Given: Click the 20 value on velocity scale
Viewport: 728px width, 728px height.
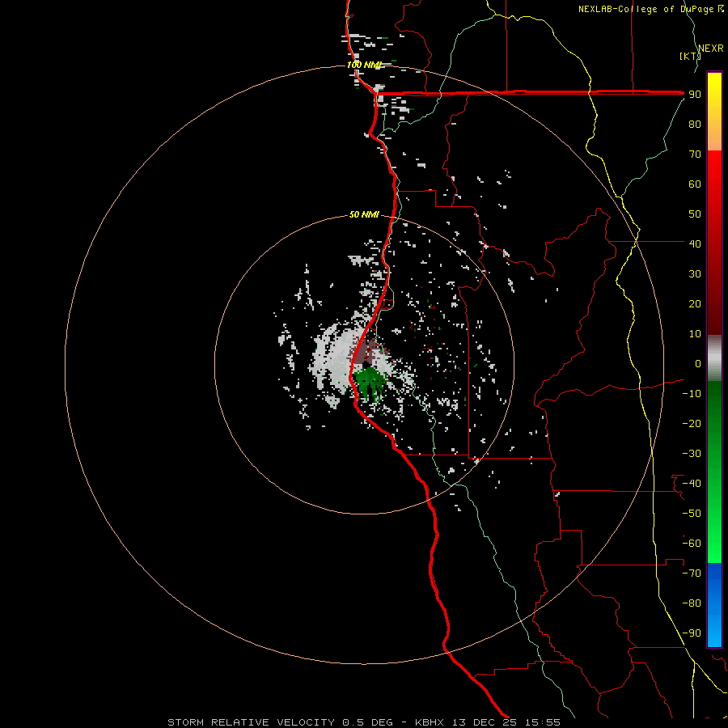Looking at the screenshot, I should pyautogui.click(x=695, y=303).
